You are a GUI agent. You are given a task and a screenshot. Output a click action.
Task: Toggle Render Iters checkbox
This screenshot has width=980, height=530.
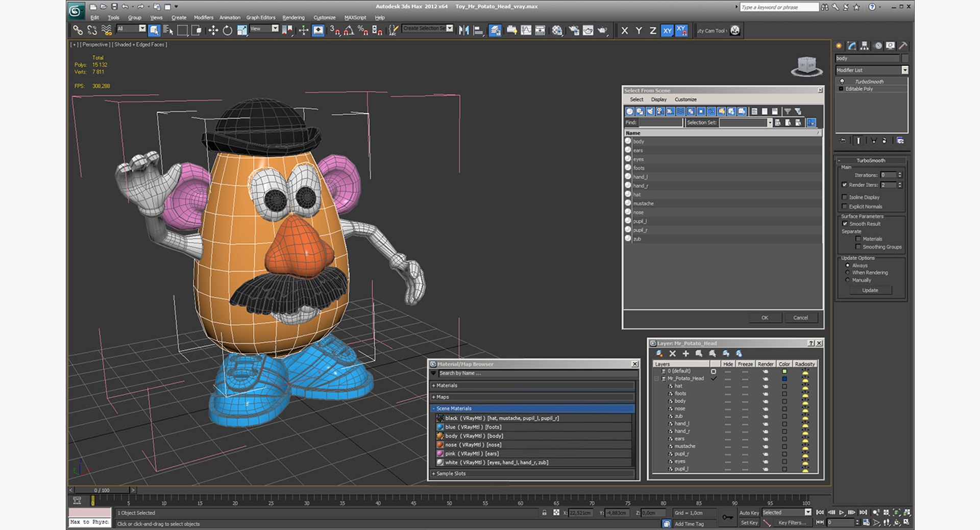click(x=844, y=185)
